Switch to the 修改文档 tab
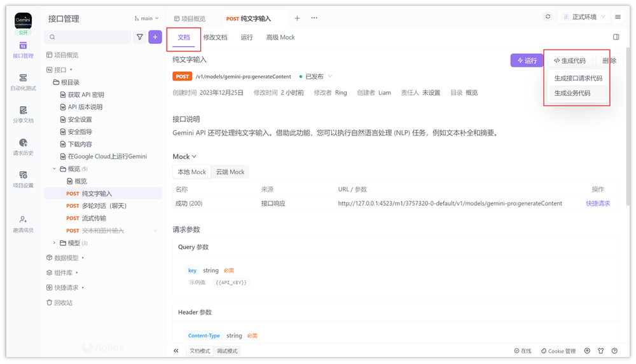Screen dimensions: 636x364 (215, 37)
